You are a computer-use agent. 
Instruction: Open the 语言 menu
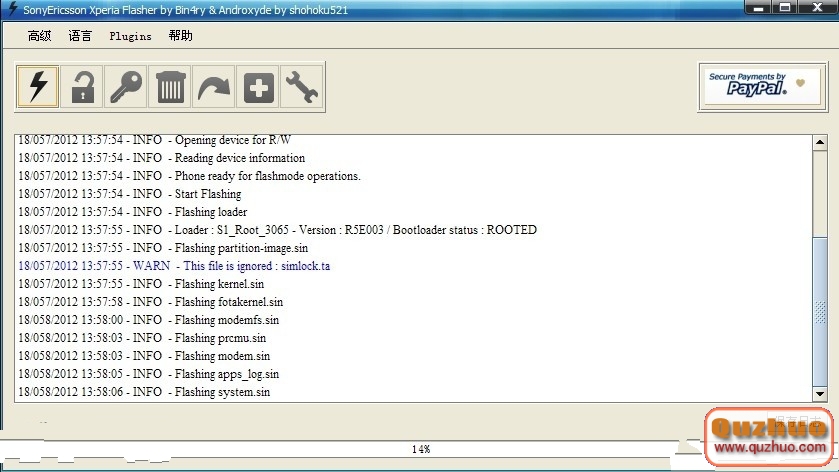tap(80, 36)
